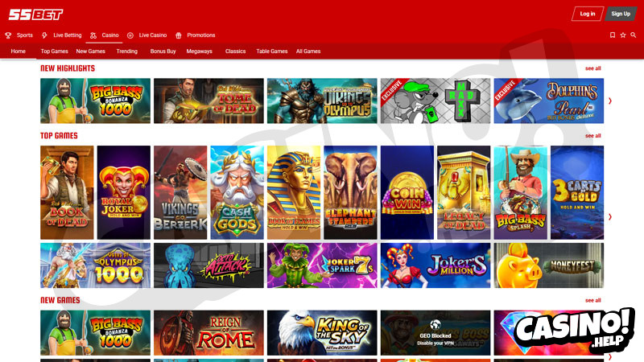Open Big Bass Splash game

pos(520,192)
